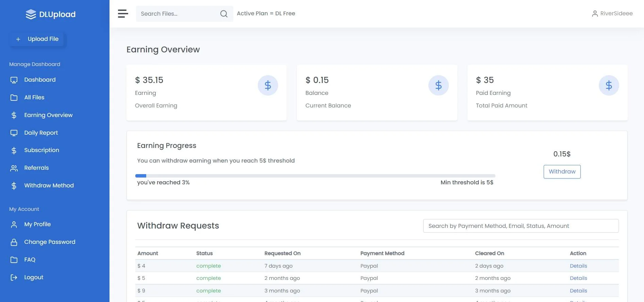The image size is (644, 302).
Task: Focus the Search Files input
Action: click(x=178, y=14)
